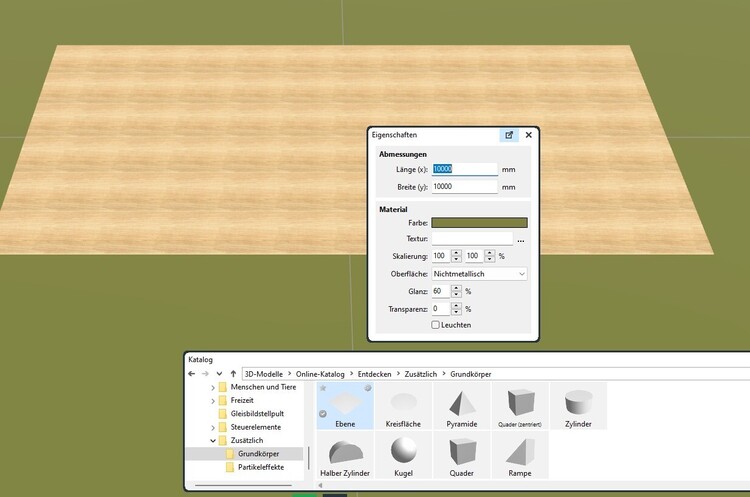This screenshot has width=750, height=497.
Task: Pop out the Eigenschaften panel window
Action: (x=509, y=135)
